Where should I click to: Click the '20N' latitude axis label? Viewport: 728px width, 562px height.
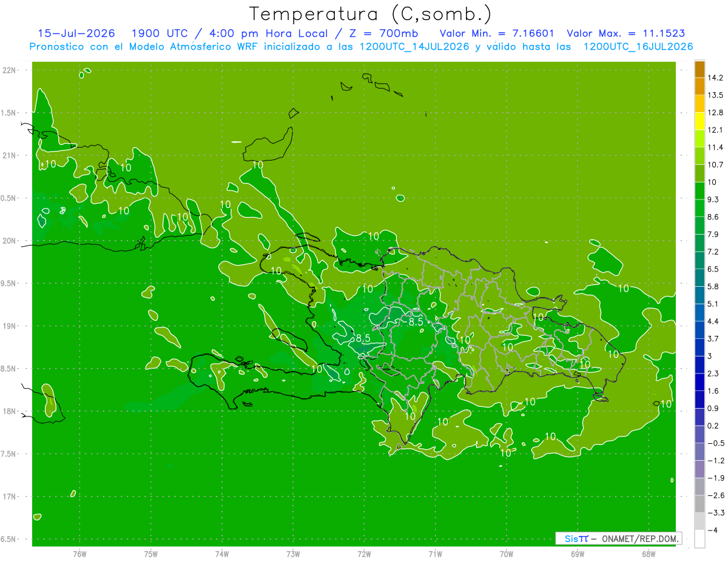tap(9, 241)
